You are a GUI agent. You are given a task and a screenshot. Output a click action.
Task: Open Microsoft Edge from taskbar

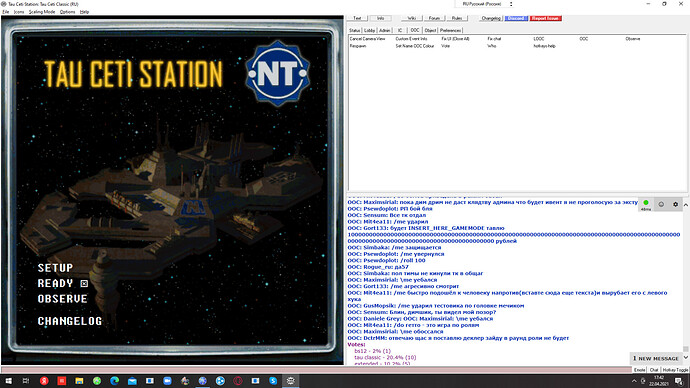point(114,381)
